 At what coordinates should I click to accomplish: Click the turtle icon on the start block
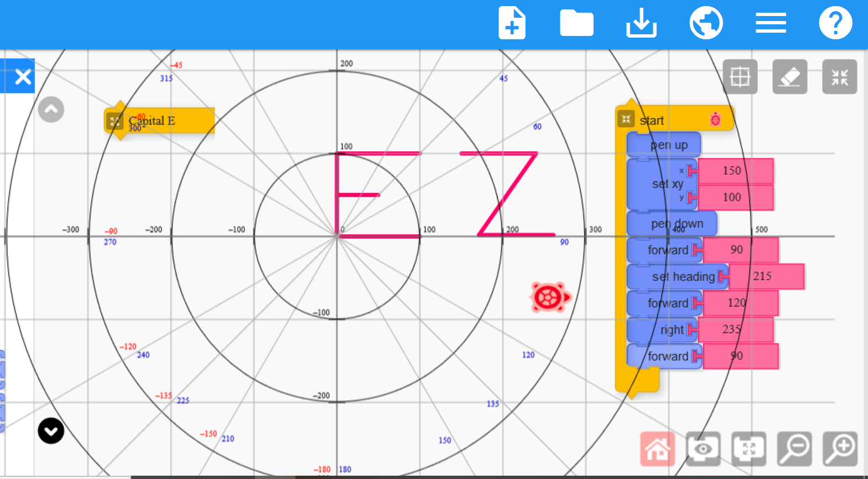coord(715,118)
